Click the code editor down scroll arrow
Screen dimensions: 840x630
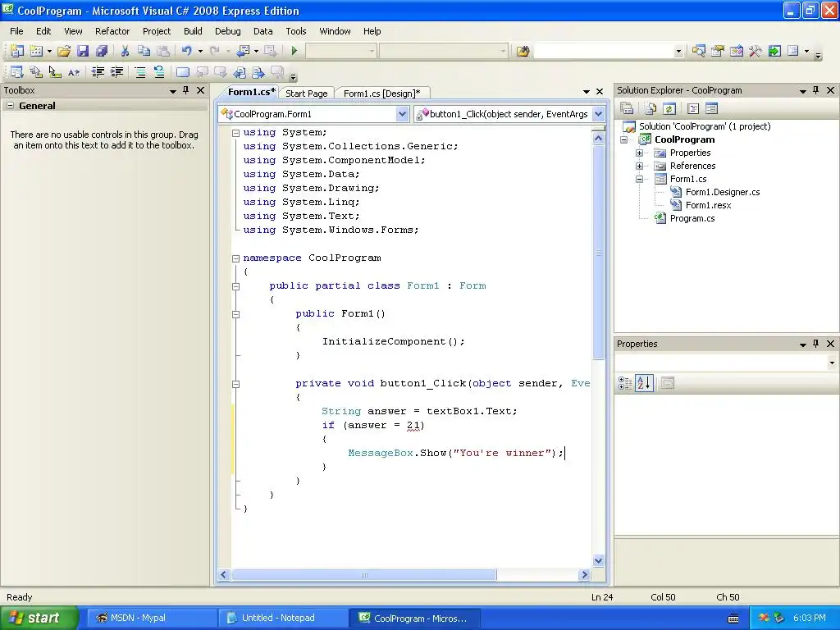pyautogui.click(x=598, y=561)
